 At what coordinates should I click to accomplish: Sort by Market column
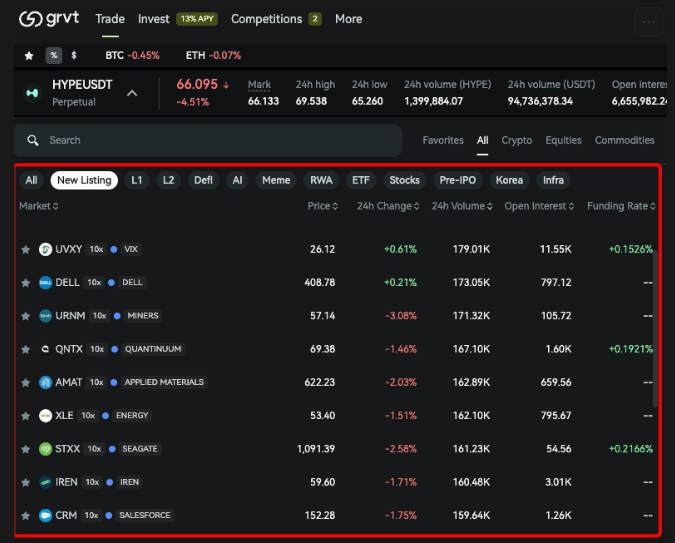pyautogui.click(x=39, y=206)
